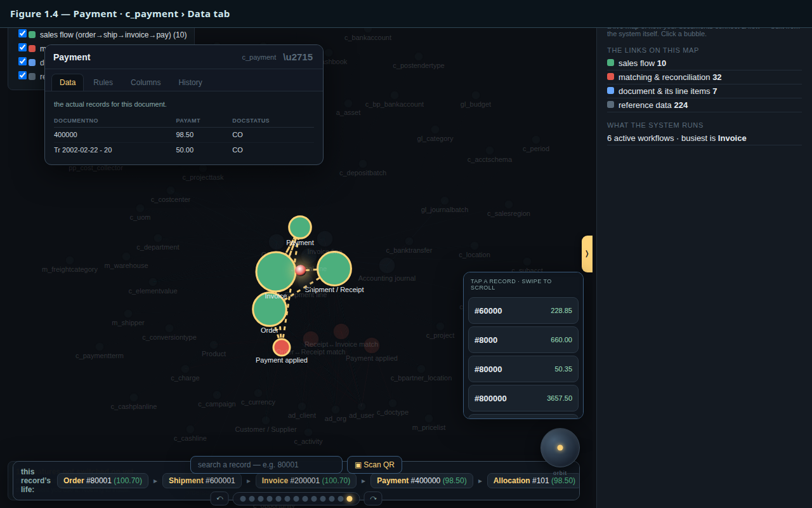Image resolution: width=812 pixels, height=508 pixels.
Task: Click the red Payment applied bubble
Action: point(282,347)
